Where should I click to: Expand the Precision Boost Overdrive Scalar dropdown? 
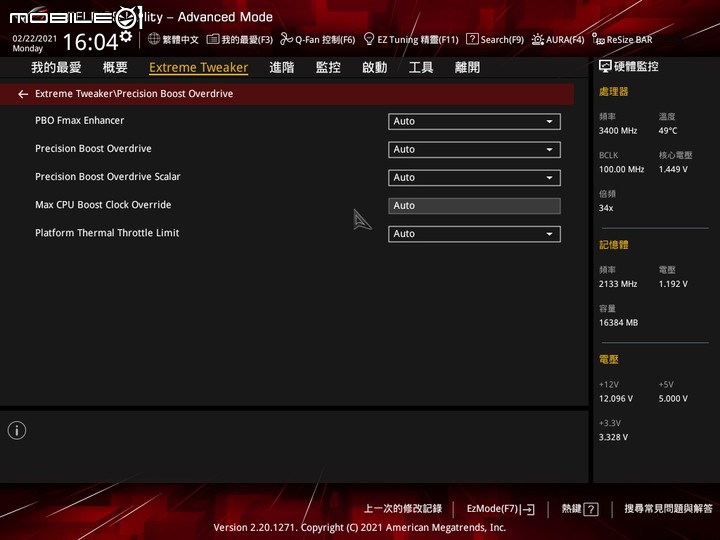point(474,177)
